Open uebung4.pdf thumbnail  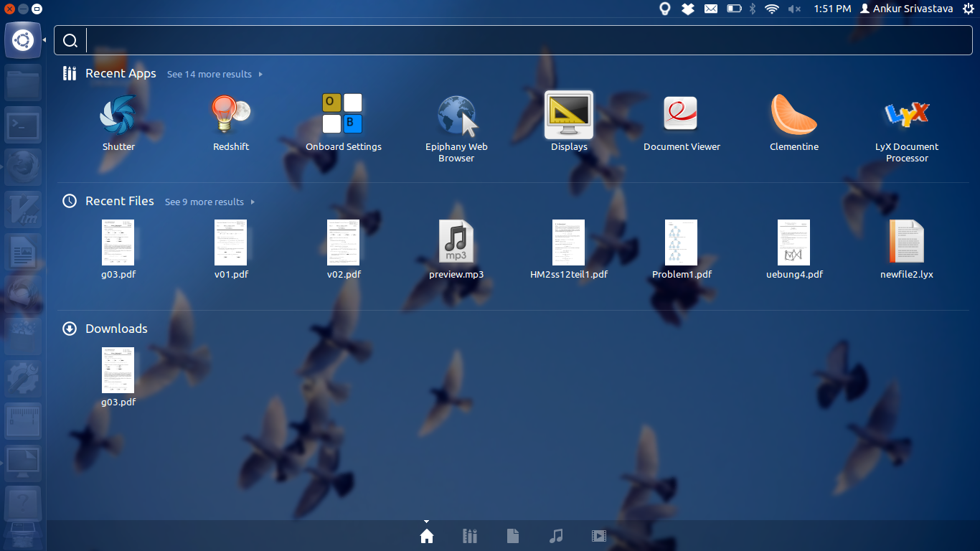tap(794, 242)
